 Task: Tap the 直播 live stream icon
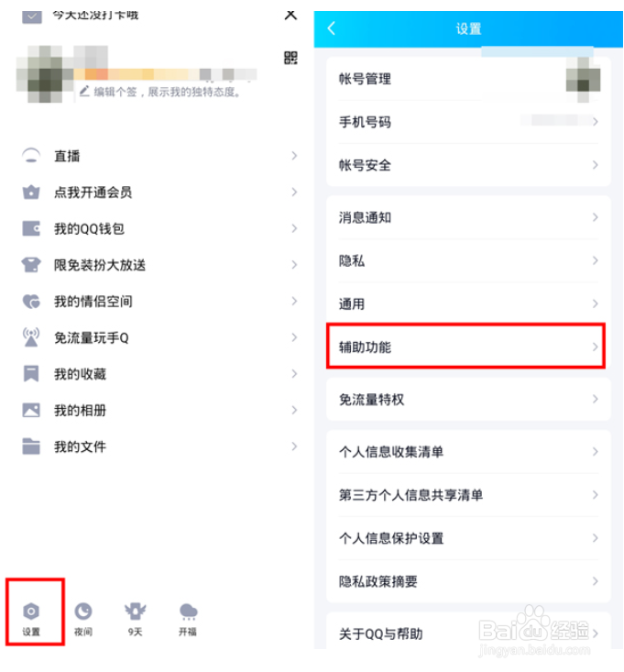click(31, 156)
